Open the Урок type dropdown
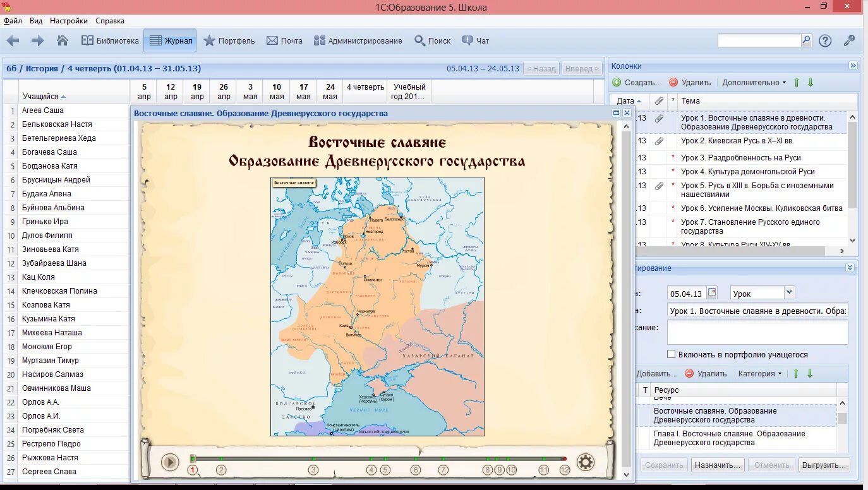This screenshot has width=868, height=490. tap(788, 292)
